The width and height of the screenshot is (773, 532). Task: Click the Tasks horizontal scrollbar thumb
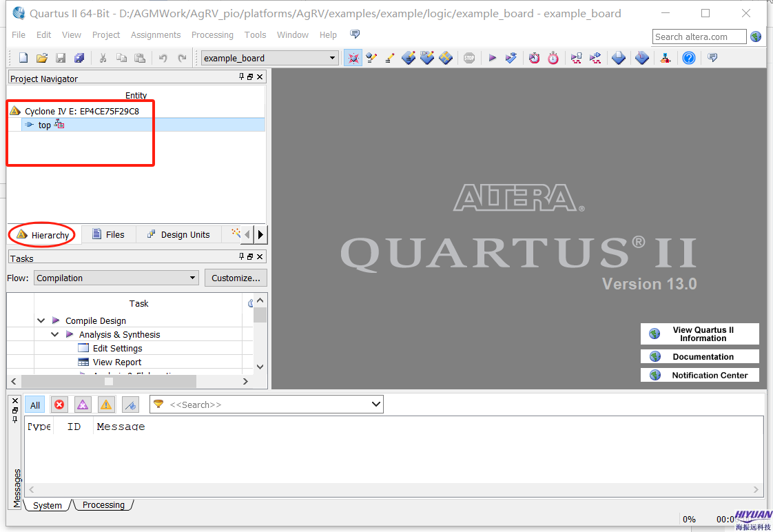tap(108, 381)
